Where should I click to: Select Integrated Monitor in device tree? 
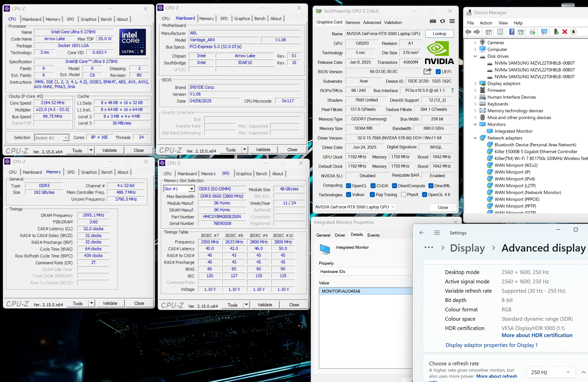pos(513,131)
